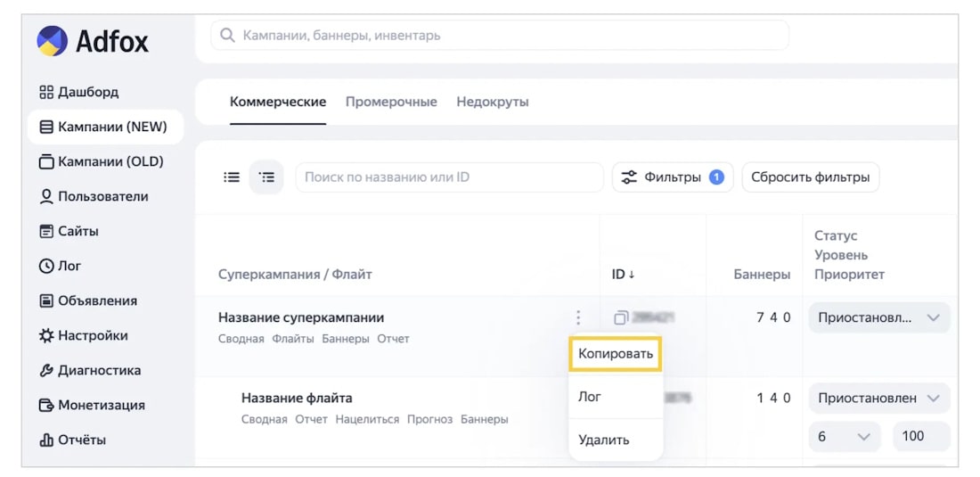Choose Удалить from the context menu
Screen dimensions: 980x477
click(x=603, y=440)
